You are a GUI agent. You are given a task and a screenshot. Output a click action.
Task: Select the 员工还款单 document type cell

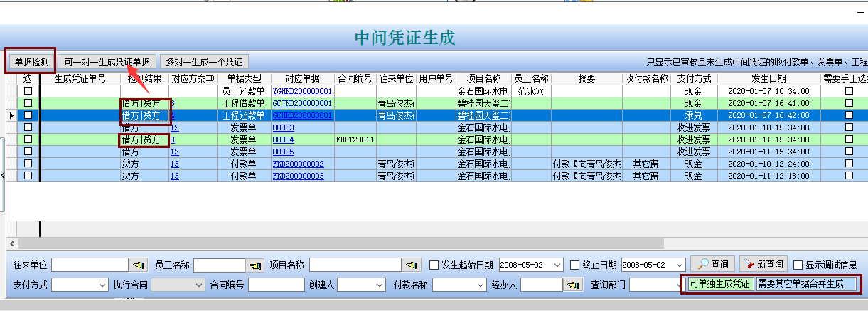(245, 92)
